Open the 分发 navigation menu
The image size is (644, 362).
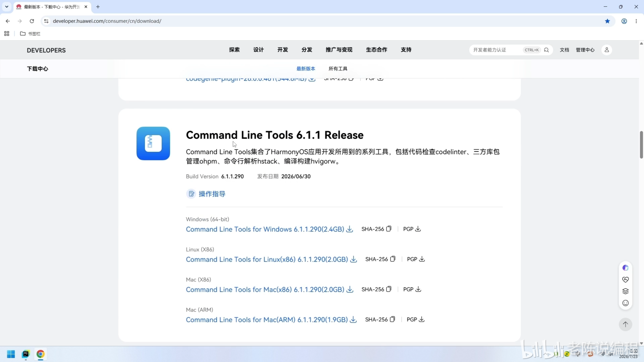coord(307,50)
